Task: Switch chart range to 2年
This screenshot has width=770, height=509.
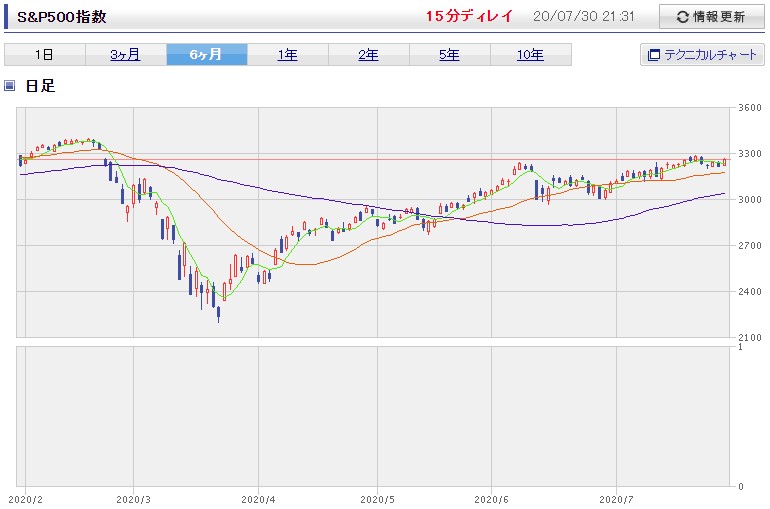Action: click(369, 54)
